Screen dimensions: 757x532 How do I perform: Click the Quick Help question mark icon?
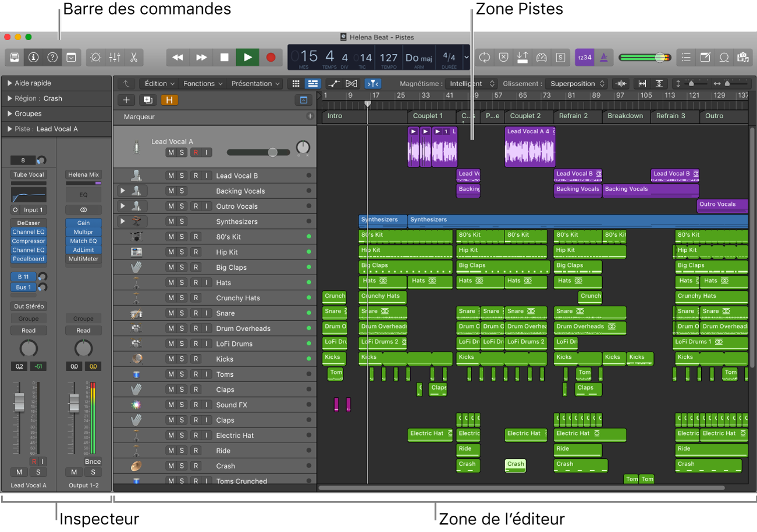coord(52,57)
